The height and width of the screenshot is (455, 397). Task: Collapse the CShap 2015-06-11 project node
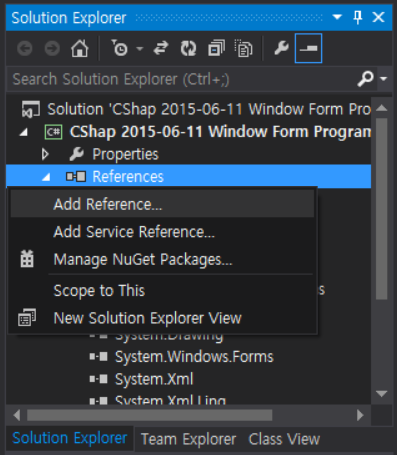pyautogui.click(x=24, y=132)
